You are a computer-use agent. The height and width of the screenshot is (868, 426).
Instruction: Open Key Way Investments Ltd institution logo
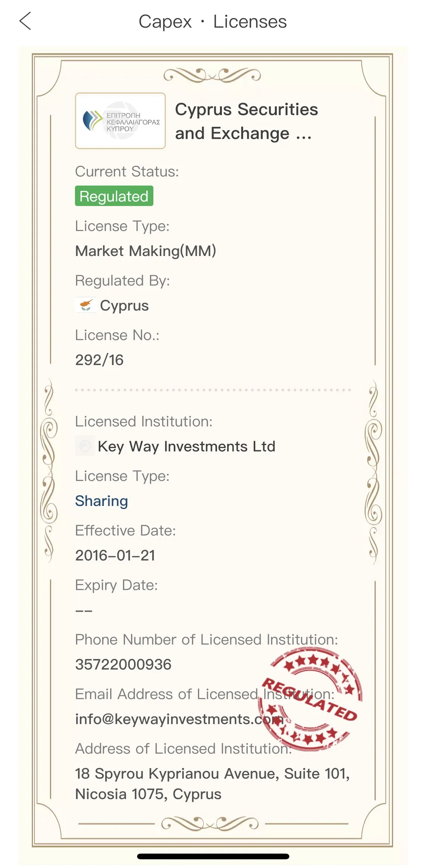tap(85, 446)
